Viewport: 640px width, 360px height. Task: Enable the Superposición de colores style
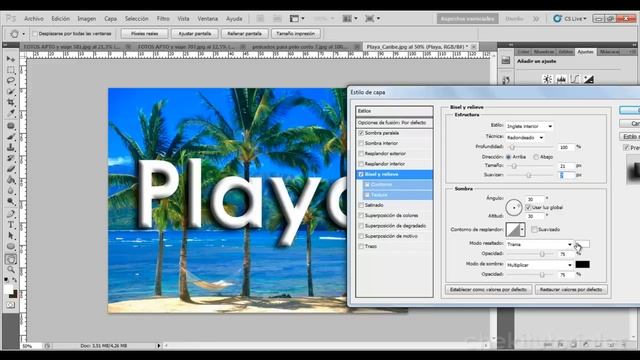click(361, 216)
